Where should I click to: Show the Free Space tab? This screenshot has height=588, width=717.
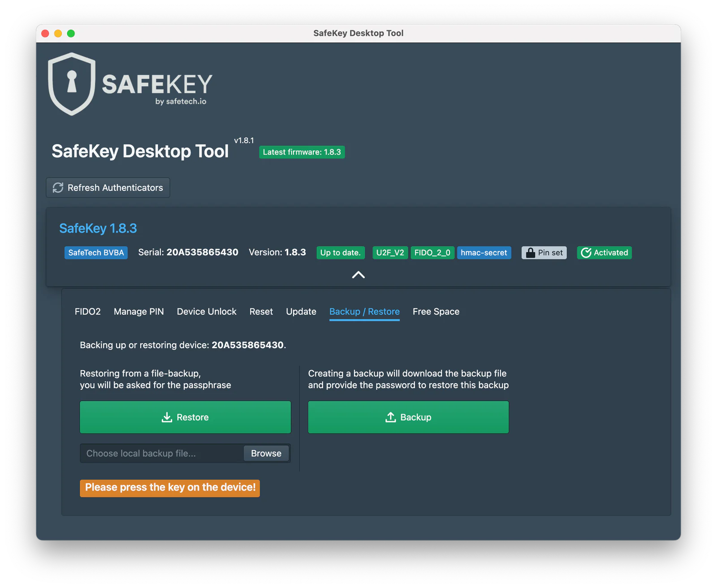click(436, 311)
